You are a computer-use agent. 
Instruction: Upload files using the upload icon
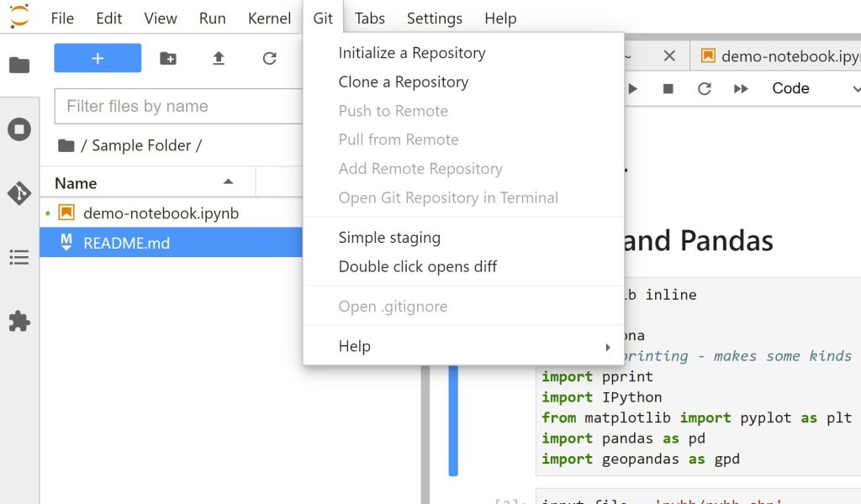(219, 59)
